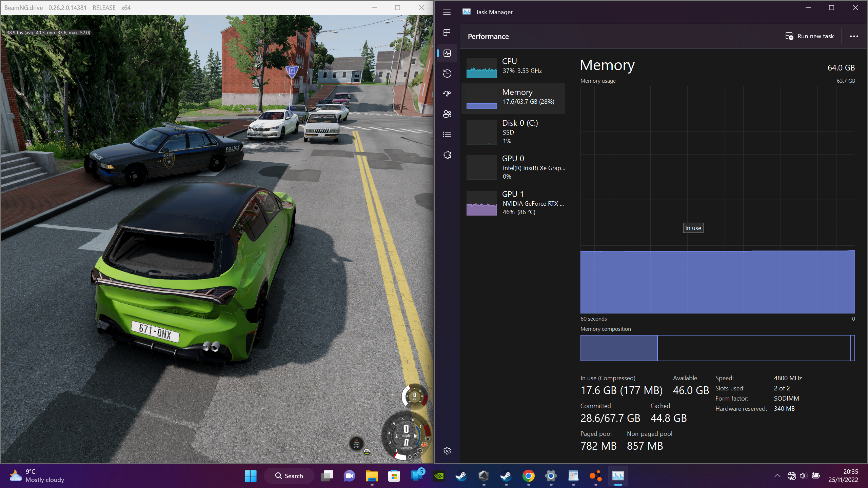Click Run new task button
Image resolution: width=868 pixels, height=488 pixels.
click(810, 36)
